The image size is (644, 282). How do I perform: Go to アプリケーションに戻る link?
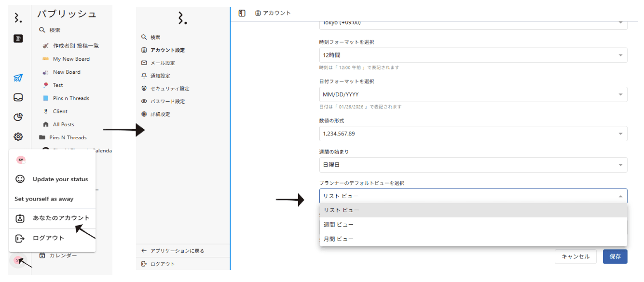[x=177, y=251]
